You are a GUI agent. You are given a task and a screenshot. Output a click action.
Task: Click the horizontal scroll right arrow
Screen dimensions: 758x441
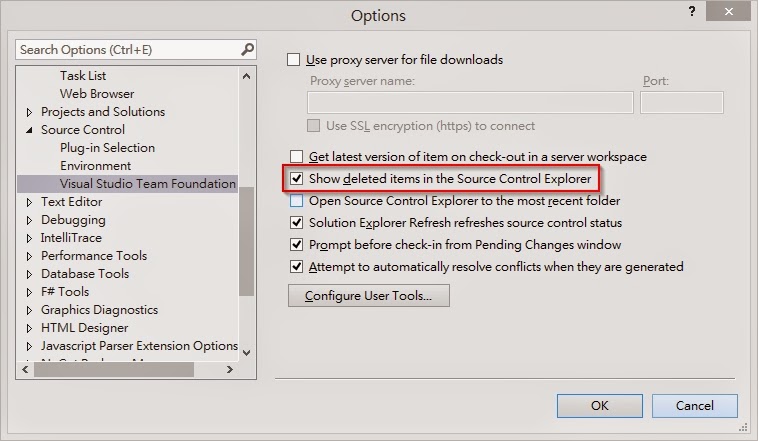[x=230, y=369]
